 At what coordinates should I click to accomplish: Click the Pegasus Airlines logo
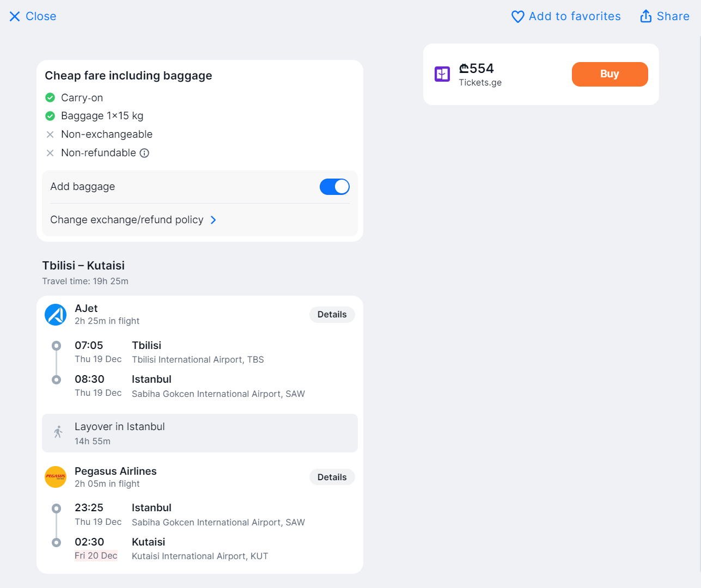pyautogui.click(x=56, y=477)
